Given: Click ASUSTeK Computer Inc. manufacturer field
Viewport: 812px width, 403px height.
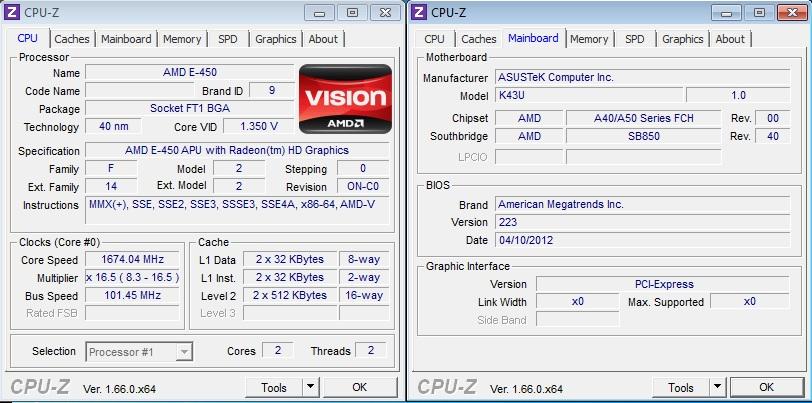Looking at the screenshot, I should coord(642,77).
